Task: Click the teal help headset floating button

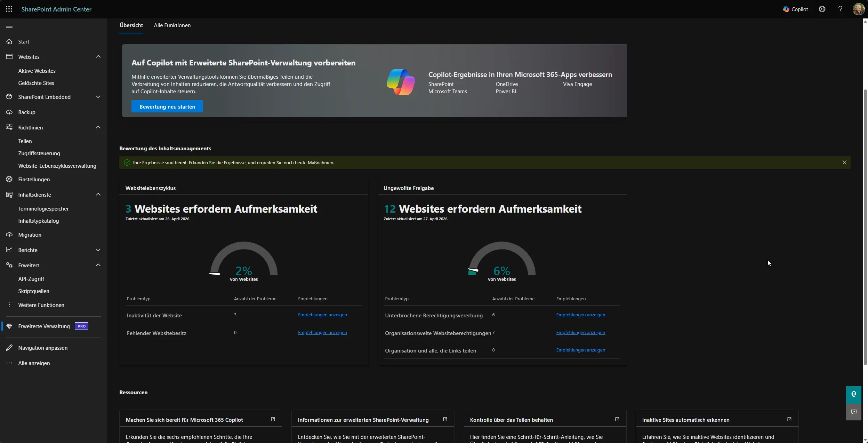Action: point(854,394)
